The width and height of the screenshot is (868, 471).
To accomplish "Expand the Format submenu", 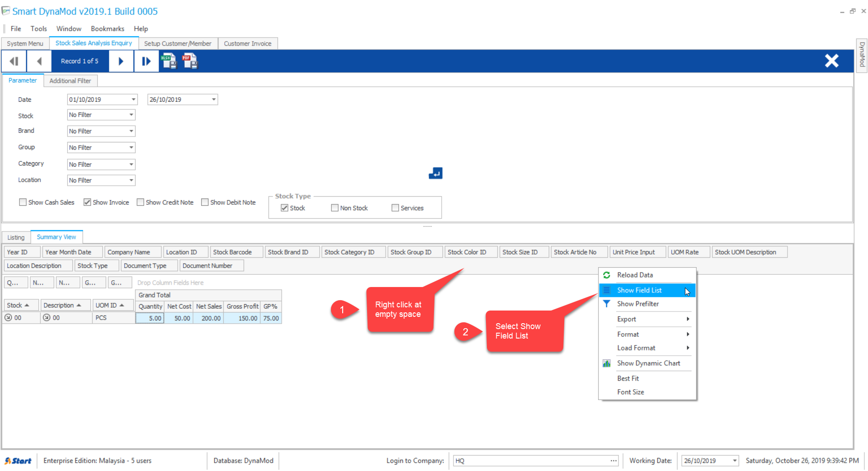I will coord(647,334).
